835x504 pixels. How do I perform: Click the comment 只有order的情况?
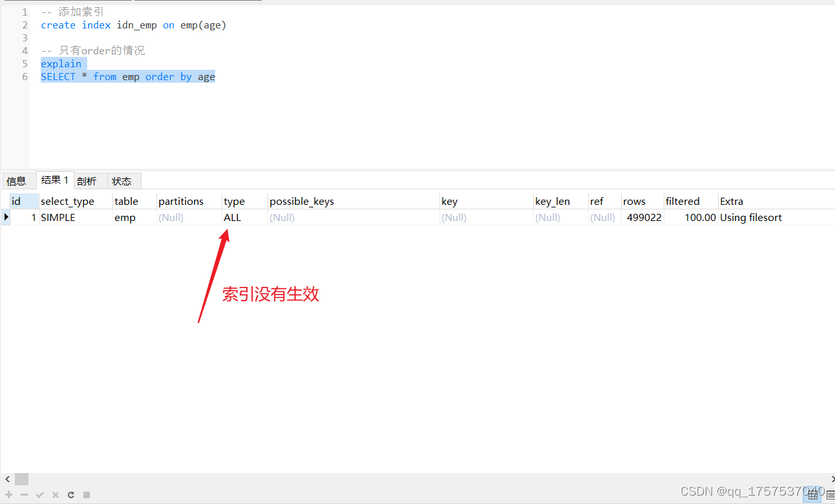point(93,50)
